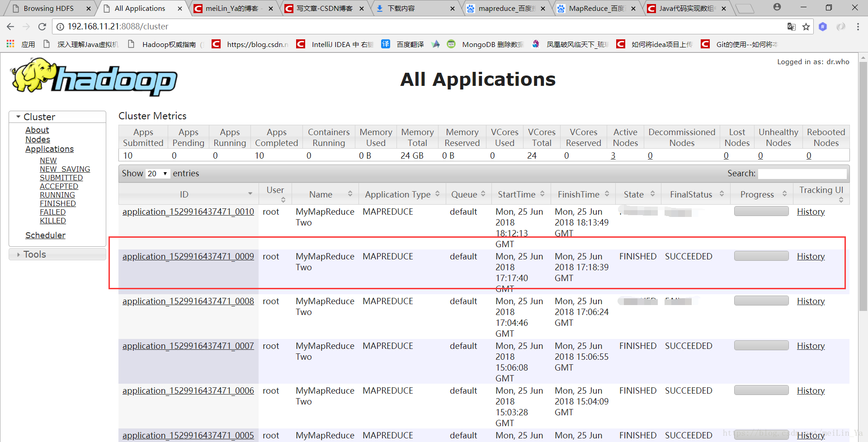Open the About link in Cluster menu
868x442 pixels.
pos(37,130)
